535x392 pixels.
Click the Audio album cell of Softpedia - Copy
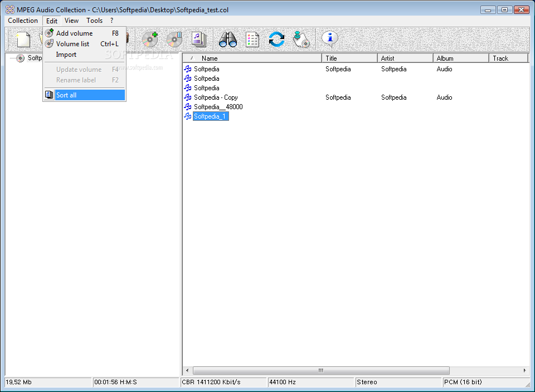coord(444,97)
